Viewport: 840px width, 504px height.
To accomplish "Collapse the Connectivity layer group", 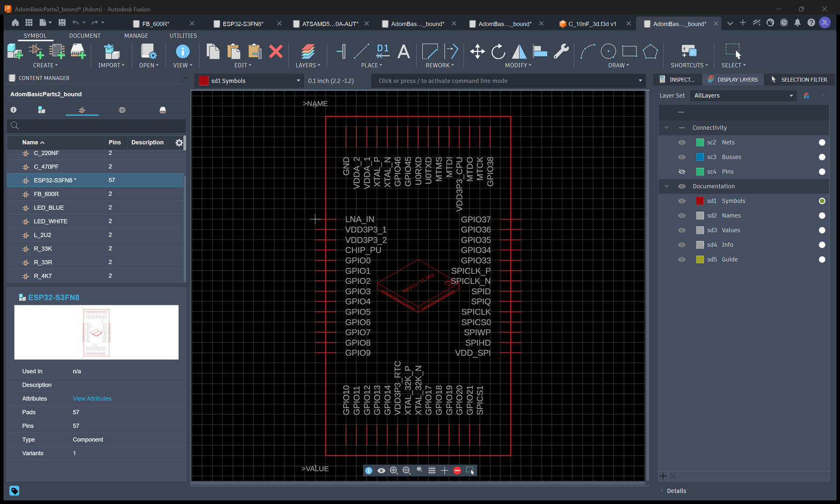I will click(666, 128).
